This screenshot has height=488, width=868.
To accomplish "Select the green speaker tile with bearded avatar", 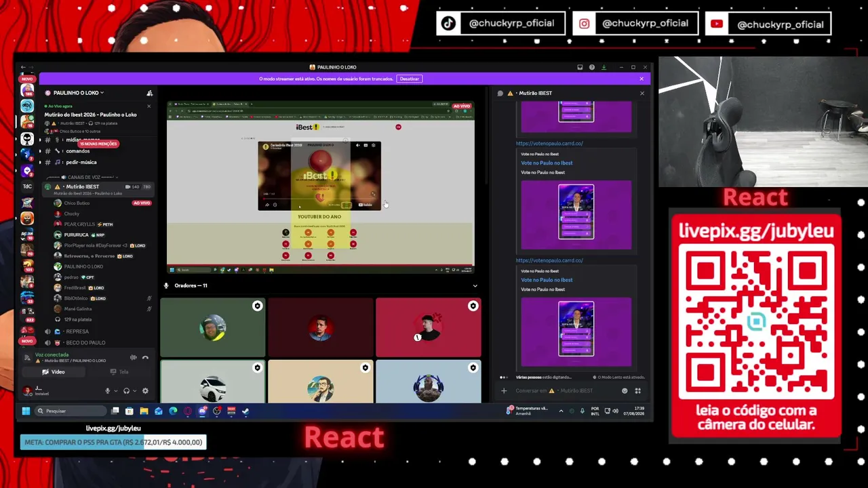I will [x=212, y=327].
